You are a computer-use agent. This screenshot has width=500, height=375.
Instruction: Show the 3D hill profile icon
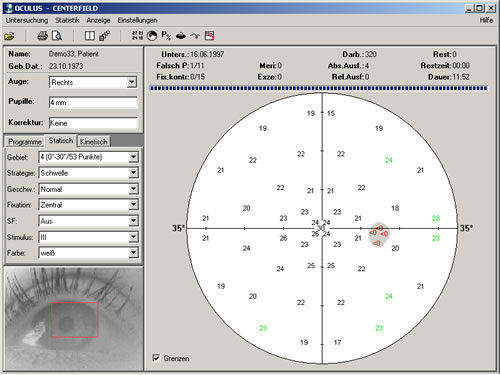pyautogui.click(x=181, y=35)
